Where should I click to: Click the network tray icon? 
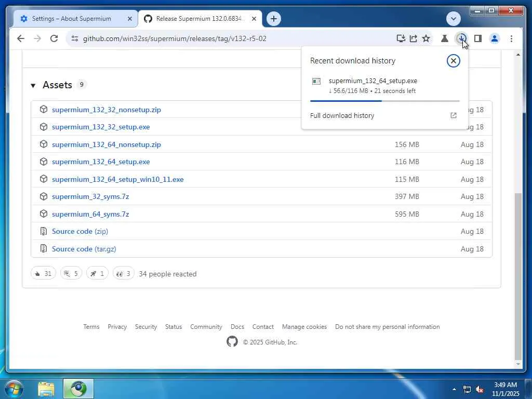[467, 390]
